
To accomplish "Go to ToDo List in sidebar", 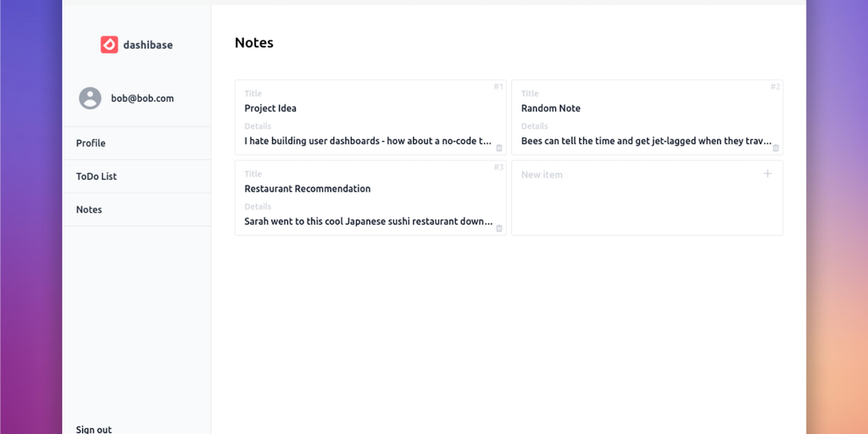I will (97, 176).
